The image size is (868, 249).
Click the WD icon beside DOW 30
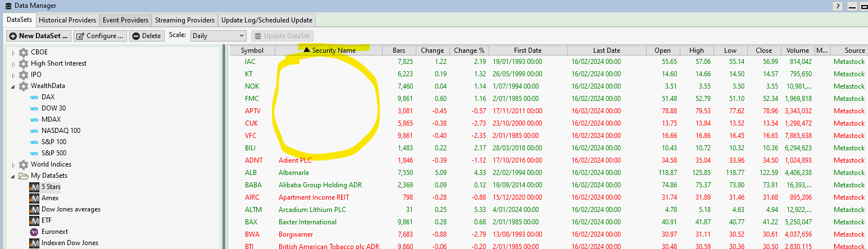[34, 108]
